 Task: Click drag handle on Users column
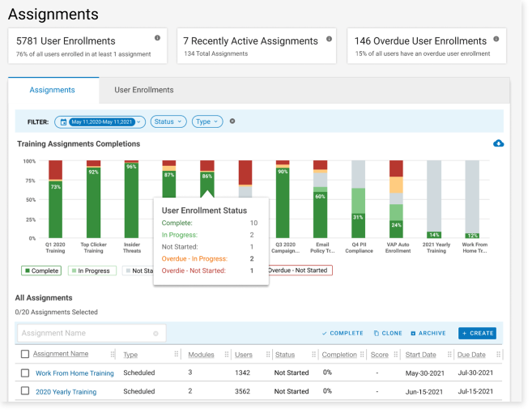point(268,355)
